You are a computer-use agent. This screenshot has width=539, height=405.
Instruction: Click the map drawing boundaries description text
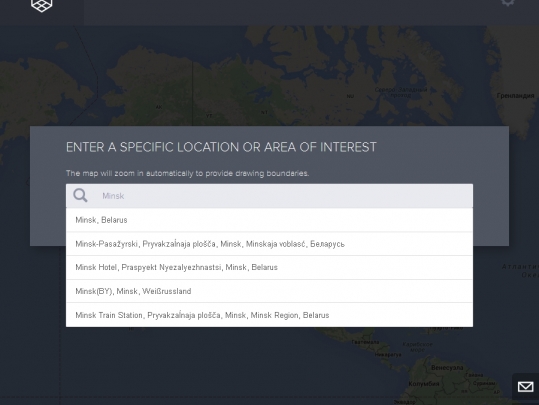187,173
